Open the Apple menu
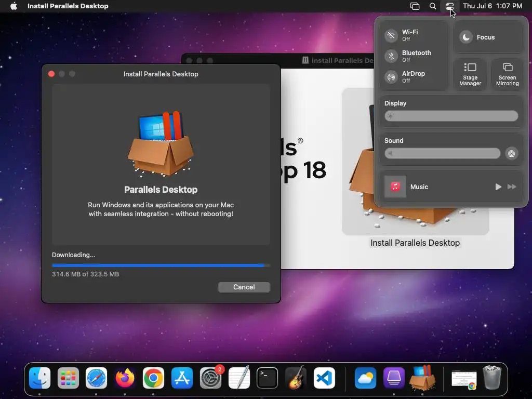Image resolution: width=532 pixels, height=399 pixels. 14,6
